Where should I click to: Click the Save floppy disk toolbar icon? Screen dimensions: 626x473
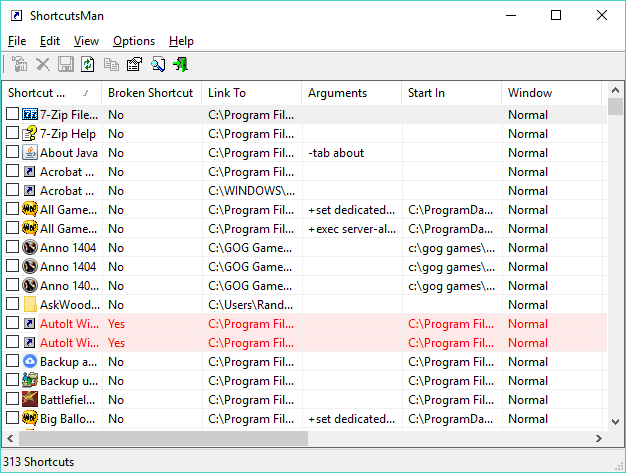65,64
